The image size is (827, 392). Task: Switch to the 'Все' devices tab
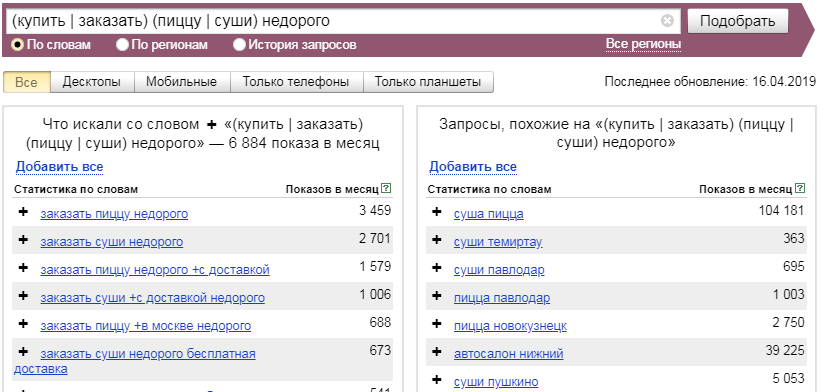[x=26, y=82]
